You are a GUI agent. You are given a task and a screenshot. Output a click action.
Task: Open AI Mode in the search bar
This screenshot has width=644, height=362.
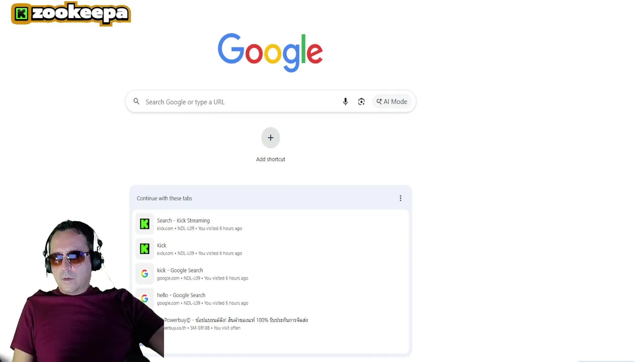click(392, 102)
